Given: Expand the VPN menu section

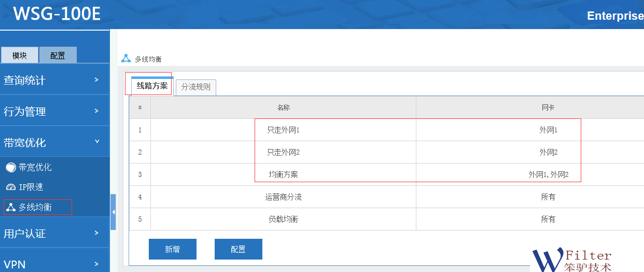Looking at the screenshot, I should tap(54, 264).
